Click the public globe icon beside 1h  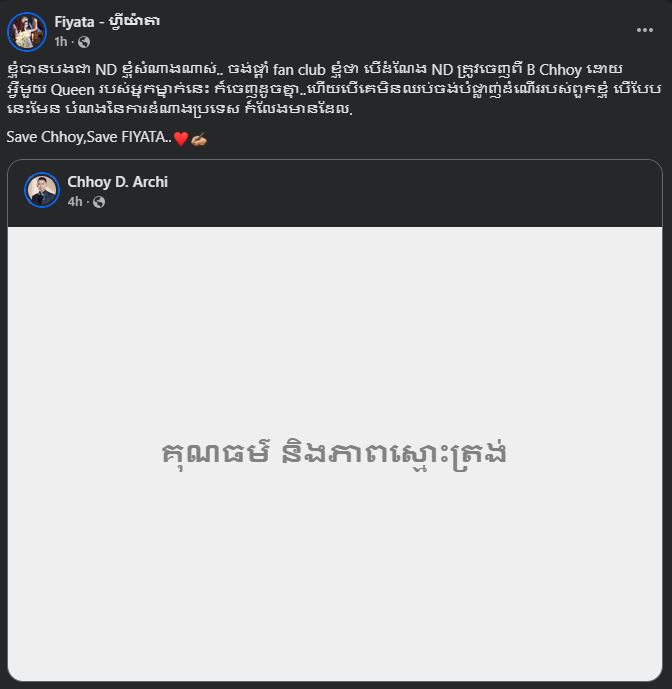84,42
